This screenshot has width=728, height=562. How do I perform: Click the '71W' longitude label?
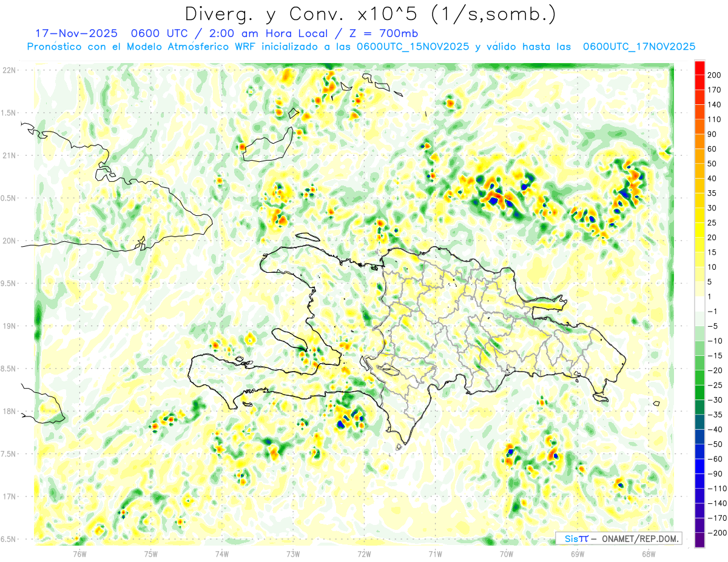pos(435,554)
